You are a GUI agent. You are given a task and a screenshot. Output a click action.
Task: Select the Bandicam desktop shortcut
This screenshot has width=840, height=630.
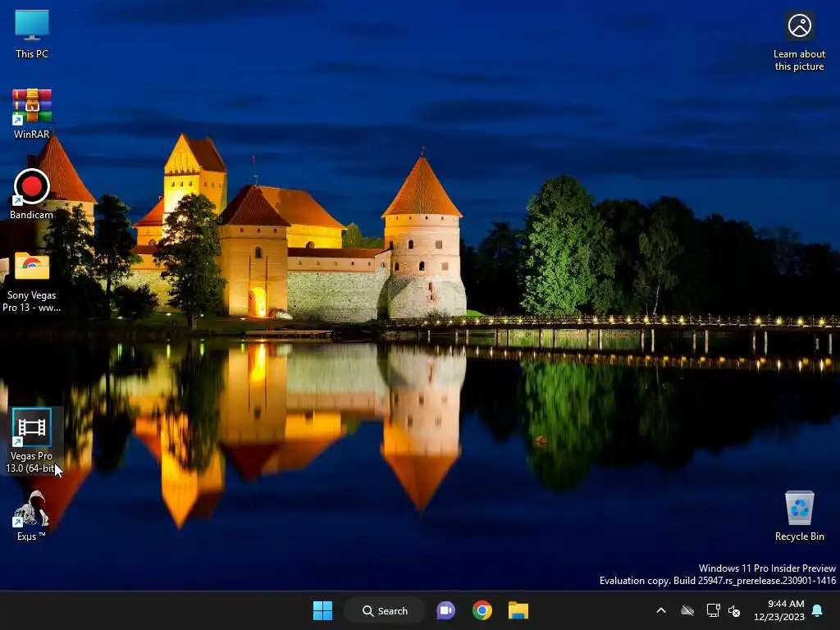pyautogui.click(x=32, y=194)
